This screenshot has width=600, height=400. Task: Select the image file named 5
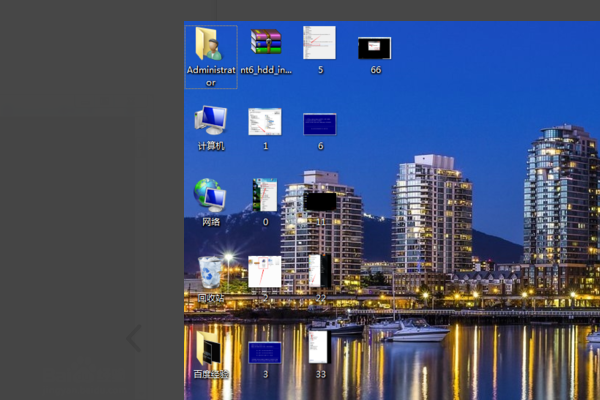319,45
